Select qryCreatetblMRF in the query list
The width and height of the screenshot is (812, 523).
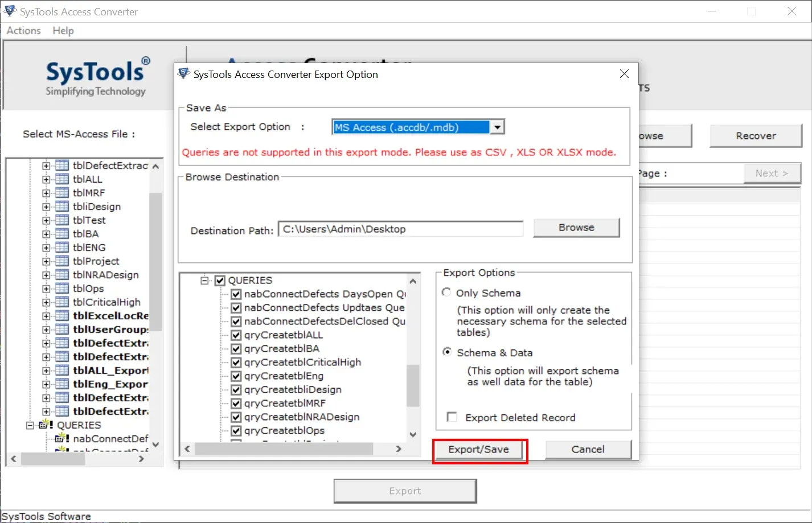[x=285, y=403]
